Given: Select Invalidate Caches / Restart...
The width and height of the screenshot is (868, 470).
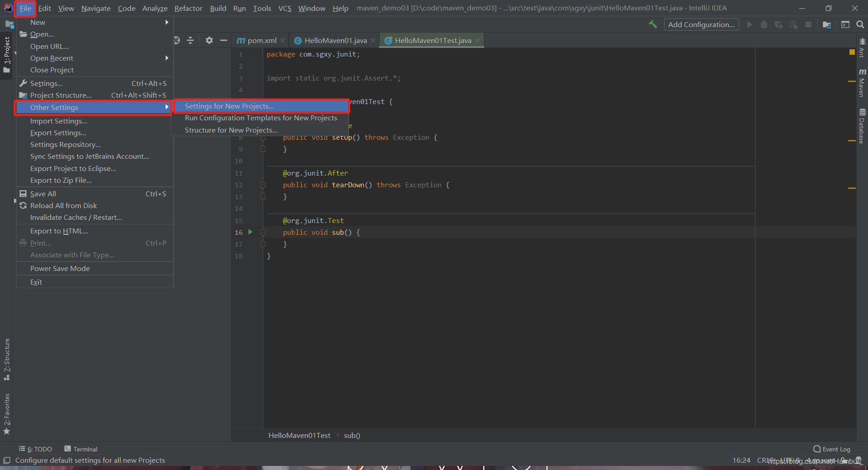Looking at the screenshot, I should tap(95, 217).
